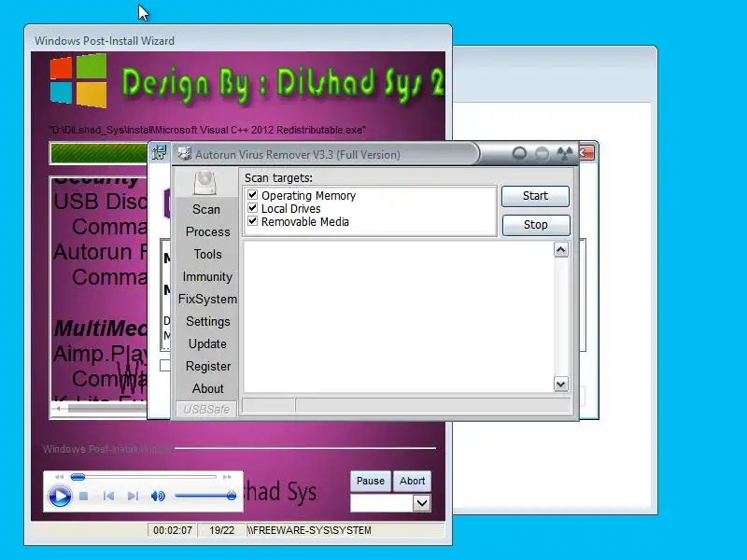
Task: Click the rewind arrows in media player
Action: (x=59, y=477)
